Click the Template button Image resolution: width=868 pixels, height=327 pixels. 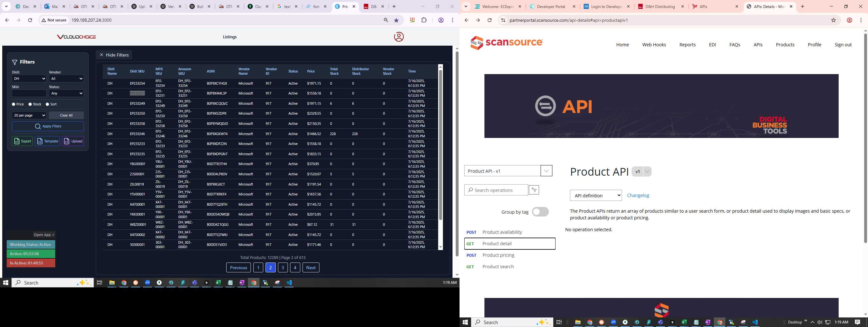point(47,141)
